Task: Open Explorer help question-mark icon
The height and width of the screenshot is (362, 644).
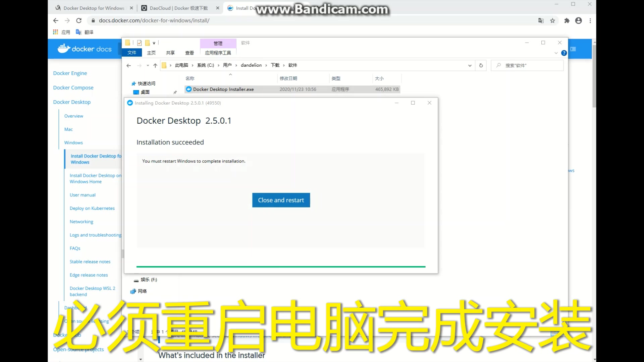Action: (564, 53)
